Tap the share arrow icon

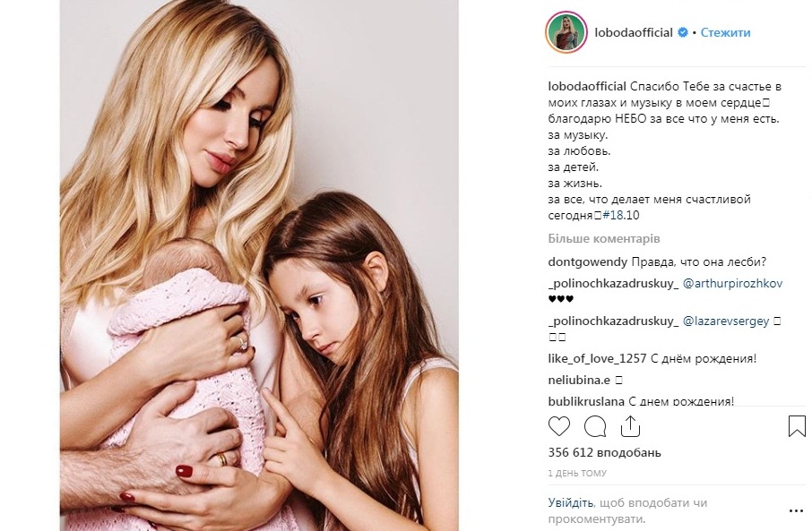pos(630,426)
